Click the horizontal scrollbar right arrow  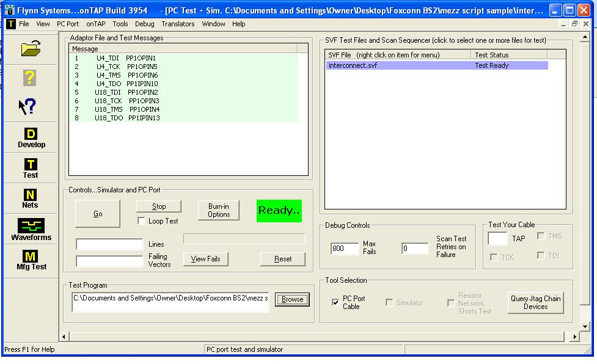[574, 337]
